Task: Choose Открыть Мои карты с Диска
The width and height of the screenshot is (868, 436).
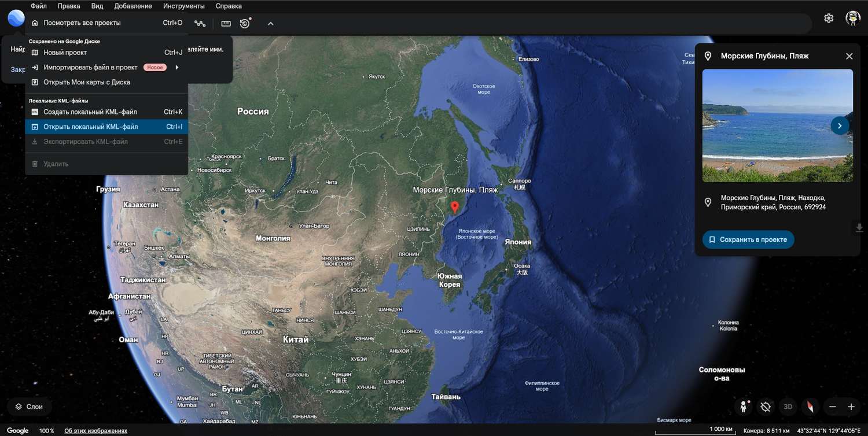Action: [106, 82]
